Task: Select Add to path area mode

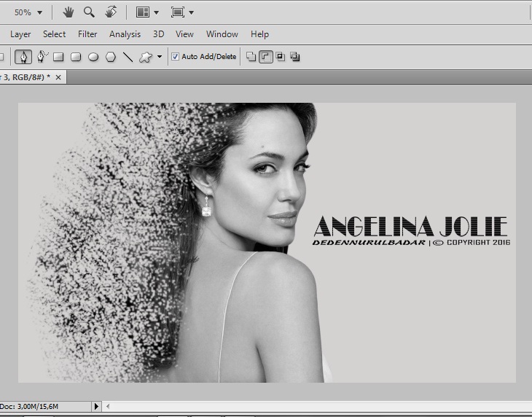Action: point(251,57)
